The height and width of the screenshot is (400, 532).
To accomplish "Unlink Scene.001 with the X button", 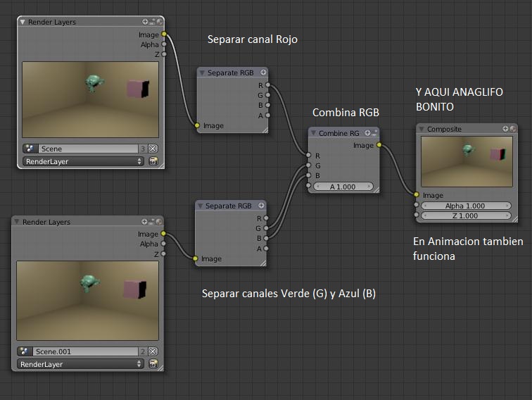I will pos(153,351).
